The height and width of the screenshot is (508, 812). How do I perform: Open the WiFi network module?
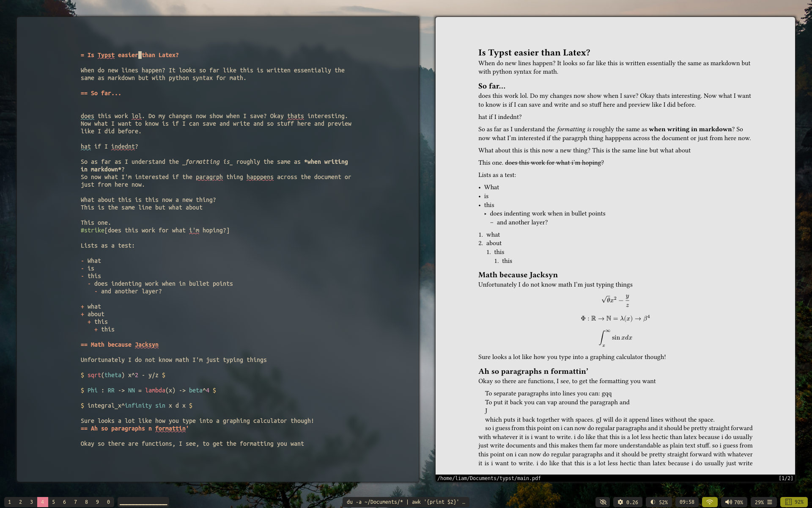pos(710,502)
